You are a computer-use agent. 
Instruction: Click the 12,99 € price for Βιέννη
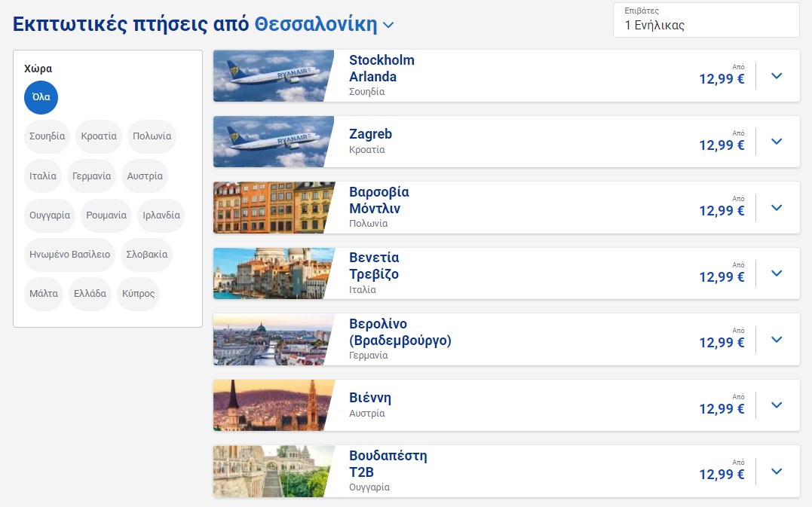coord(722,409)
